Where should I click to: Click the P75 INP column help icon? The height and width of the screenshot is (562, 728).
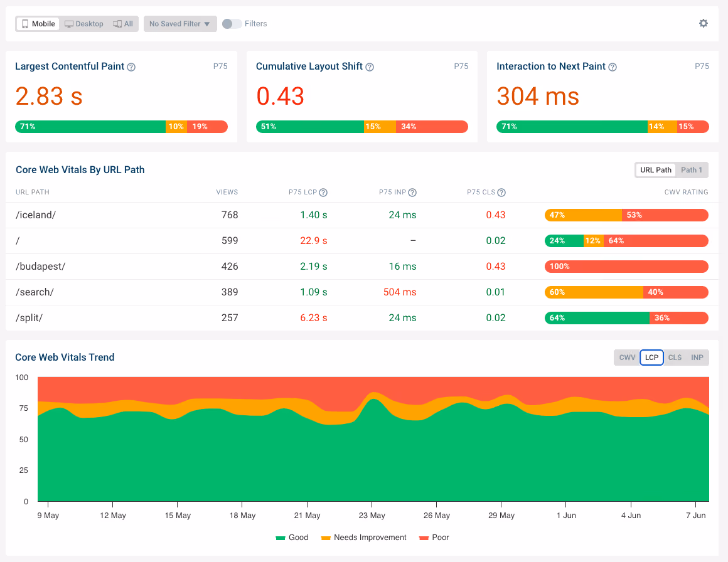pyautogui.click(x=412, y=193)
